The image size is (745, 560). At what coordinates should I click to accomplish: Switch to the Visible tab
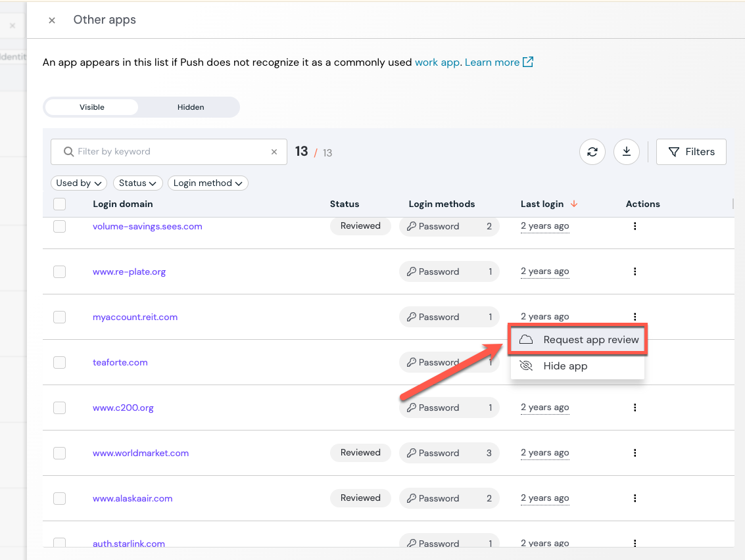click(x=91, y=107)
